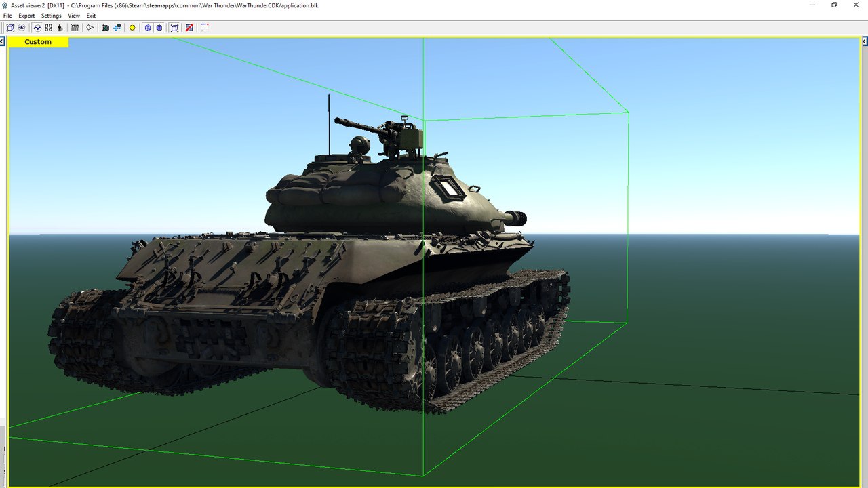The image size is (868, 488).
Task: Click the blue dotted camera icon
Action: 117,28
